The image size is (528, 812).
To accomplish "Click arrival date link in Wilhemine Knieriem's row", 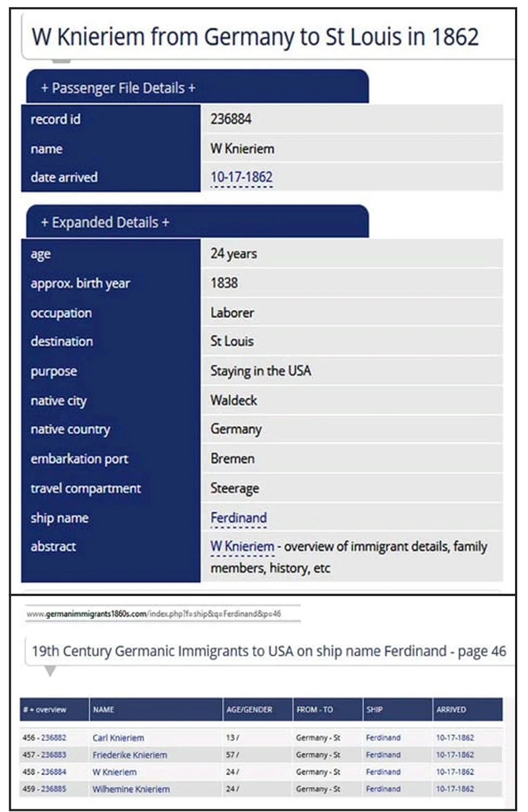I will coord(455,789).
